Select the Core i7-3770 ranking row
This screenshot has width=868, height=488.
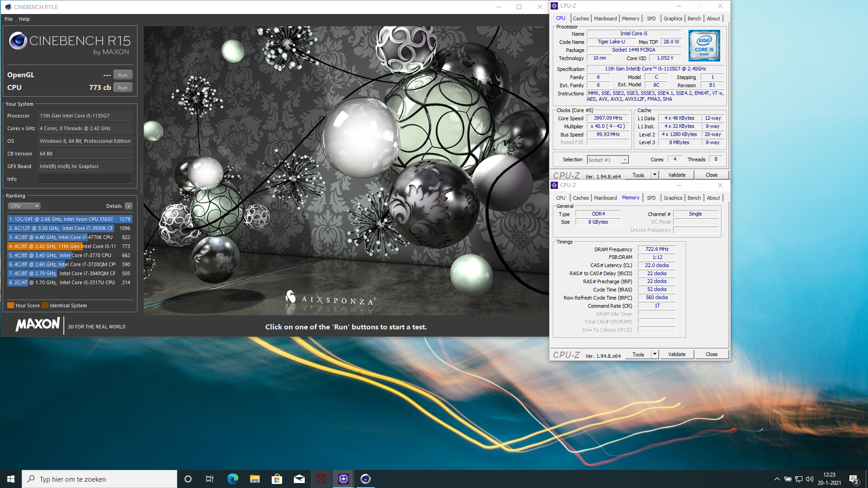[70, 255]
